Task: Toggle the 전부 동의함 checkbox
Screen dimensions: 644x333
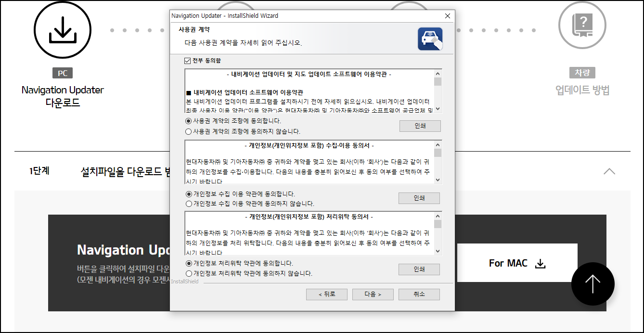Action: [x=188, y=61]
